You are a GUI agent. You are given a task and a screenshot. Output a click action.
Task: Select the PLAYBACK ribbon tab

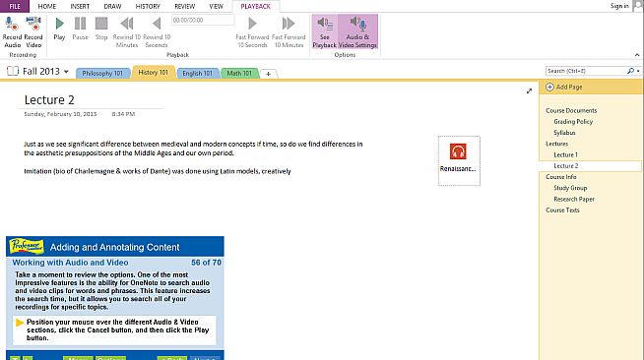[255, 6]
